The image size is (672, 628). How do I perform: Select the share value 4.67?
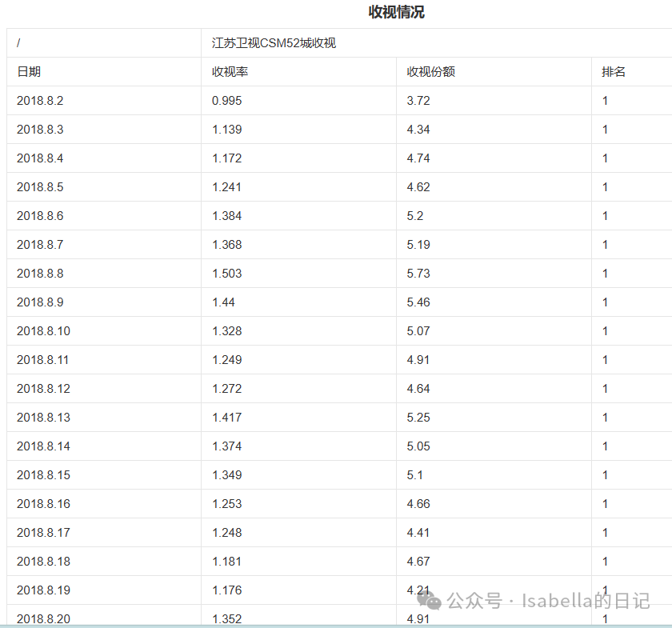[x=418, y=561]
